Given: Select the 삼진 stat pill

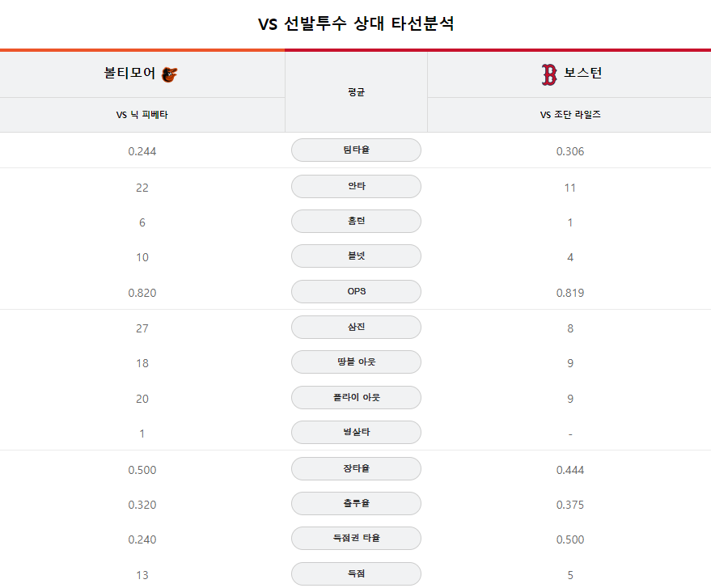Looking at the screenshot, I should pos(356,327).
